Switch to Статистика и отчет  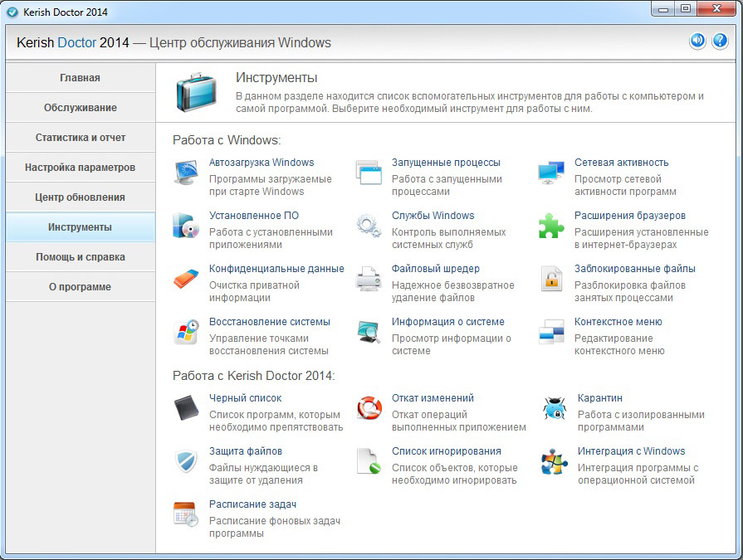[x=81, y=137]
